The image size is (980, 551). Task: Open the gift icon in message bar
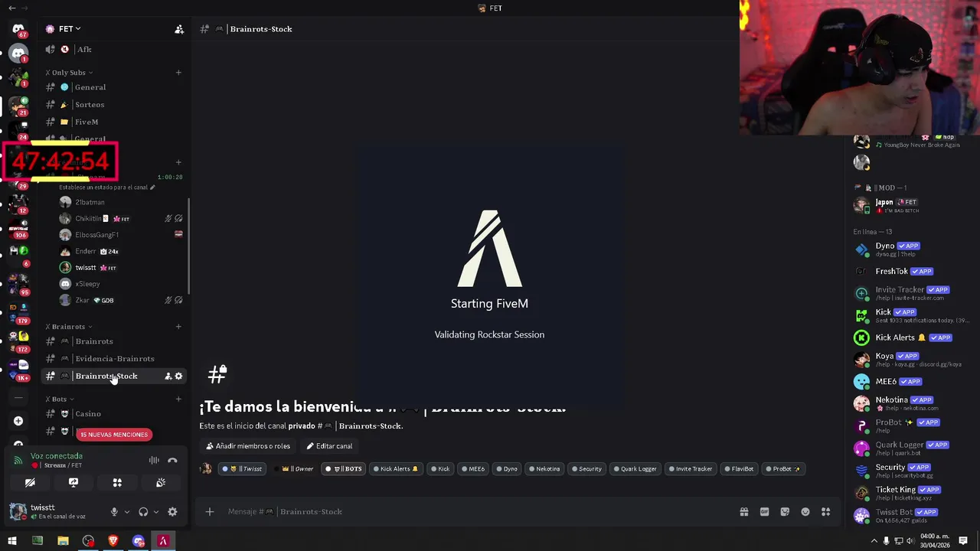click(744, 512)
